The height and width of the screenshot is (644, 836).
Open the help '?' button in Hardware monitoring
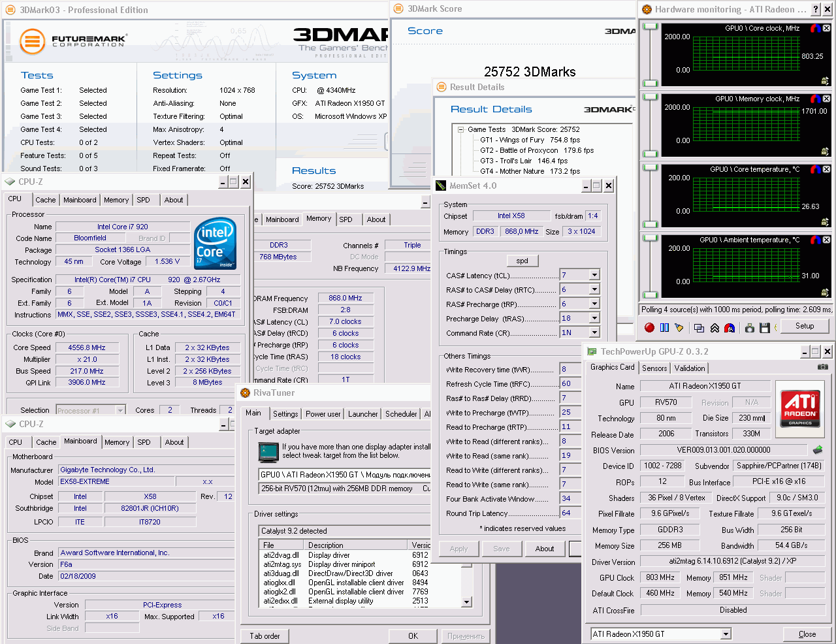pos(816,9)
